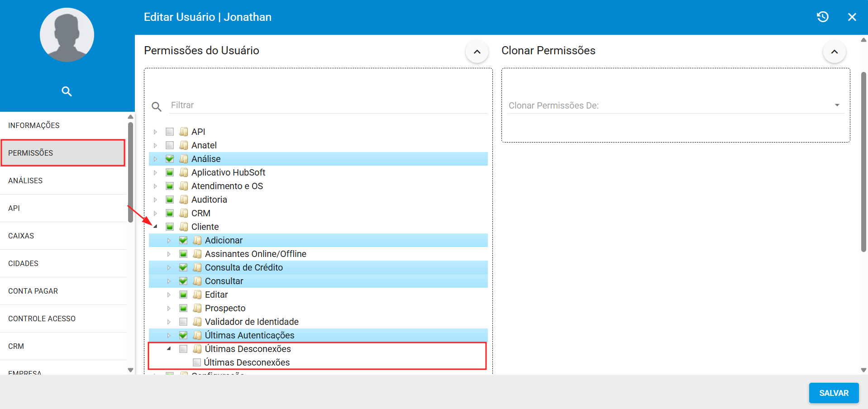This screenshot has height=409, width=868.
Task: Go to the CONTROLE ACESSO sidebar item
Action: [x=42, y=319]
